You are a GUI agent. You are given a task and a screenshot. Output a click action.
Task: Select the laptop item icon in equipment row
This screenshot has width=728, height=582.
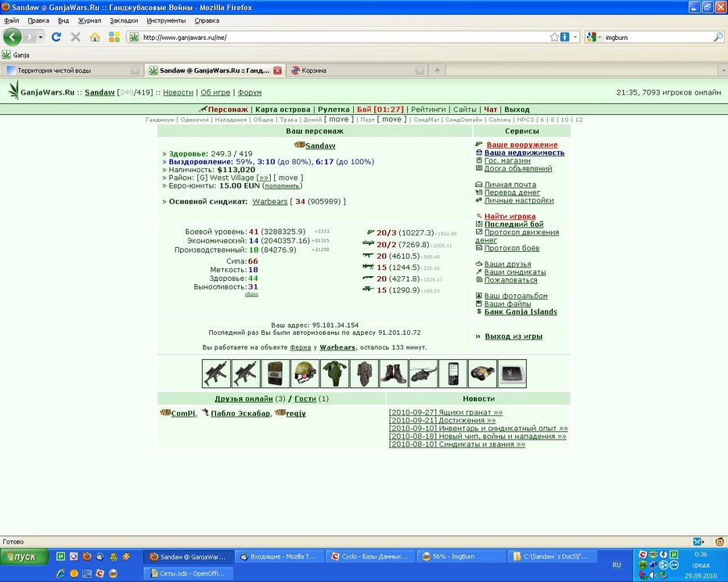pyautogui.click(x=512, y=374)
